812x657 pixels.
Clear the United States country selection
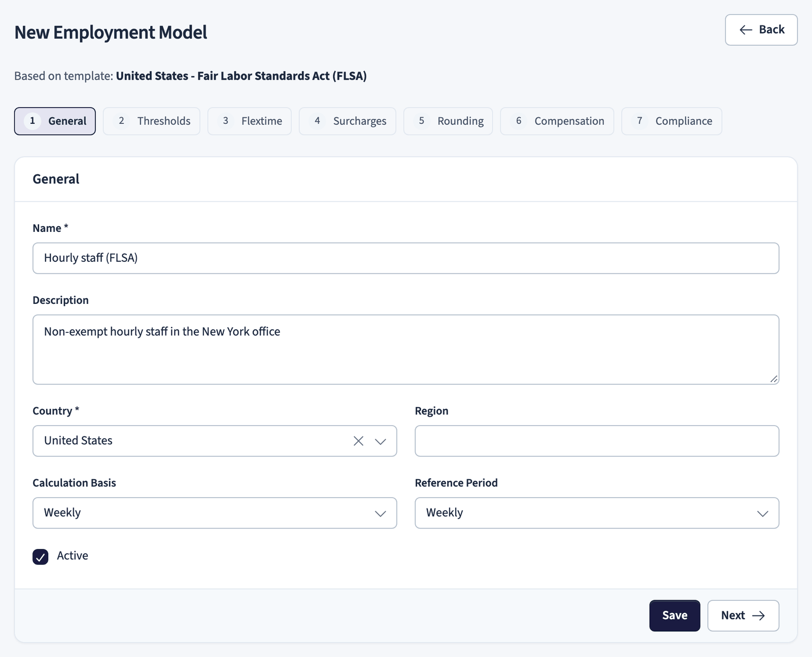358,441
